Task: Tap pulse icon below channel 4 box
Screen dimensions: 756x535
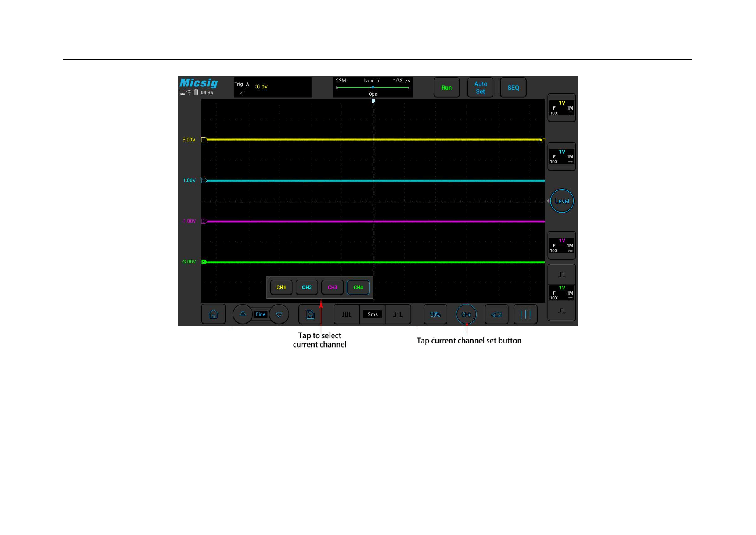Action: coord(562,310)
